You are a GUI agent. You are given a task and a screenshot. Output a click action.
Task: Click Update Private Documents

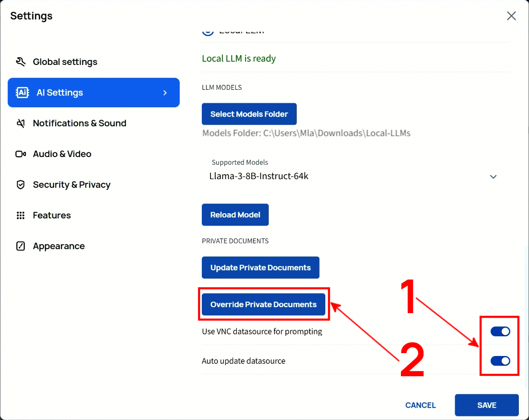[x=260, y=268]
